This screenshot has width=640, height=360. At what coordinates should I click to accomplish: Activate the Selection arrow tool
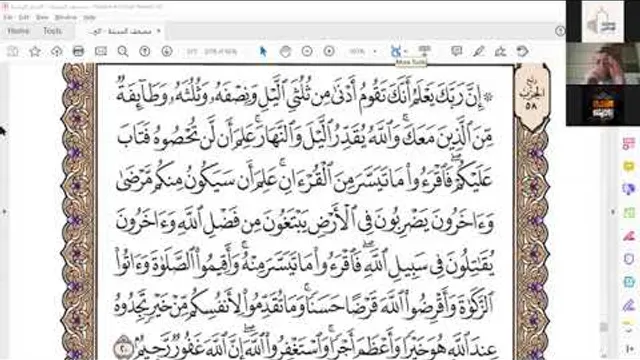263,51
